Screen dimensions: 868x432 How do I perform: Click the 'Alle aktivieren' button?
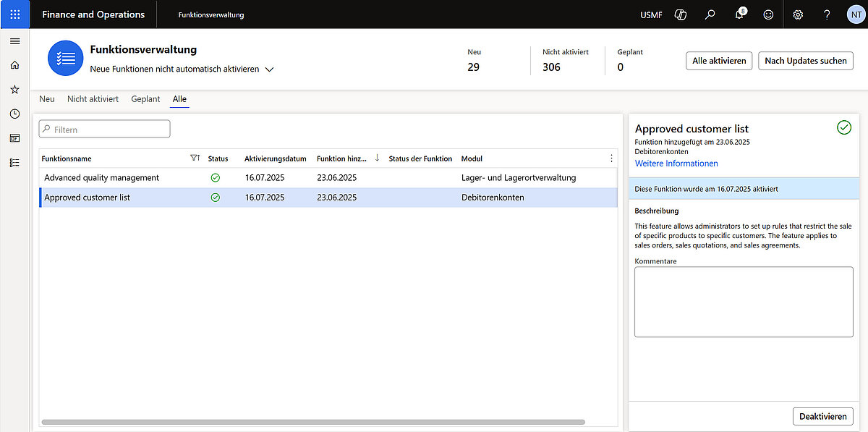tap(719, 61)
